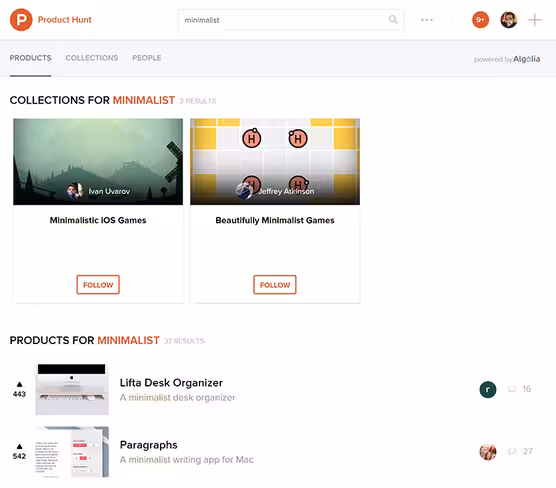Open Ivan Uvarov's avatar on the collection
The image size is (556, 488).
(75, 191)
